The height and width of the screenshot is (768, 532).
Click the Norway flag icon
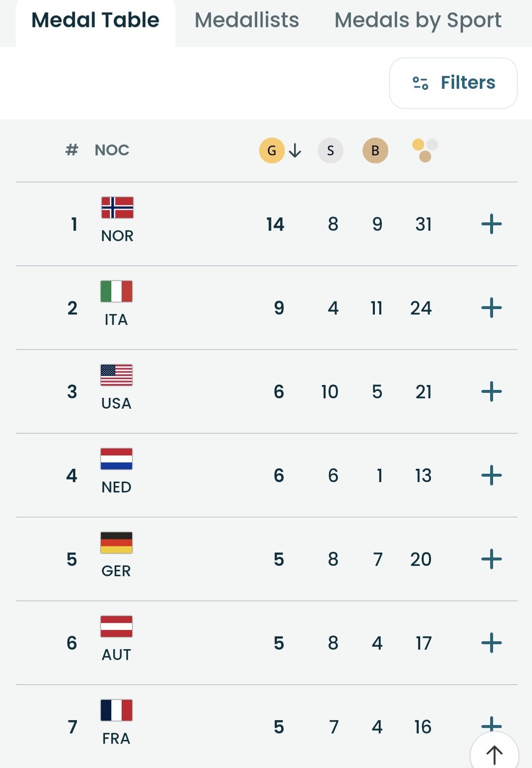pyautogui.click(x=117, y=208)
